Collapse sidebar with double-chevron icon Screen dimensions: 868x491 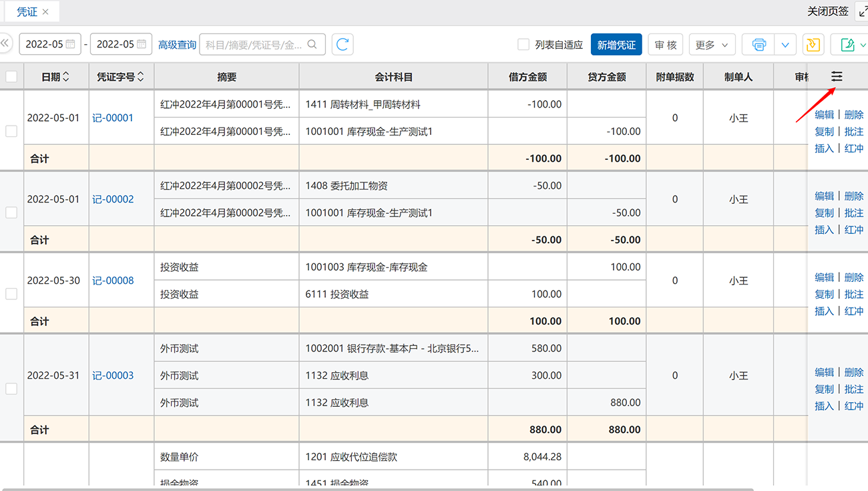pyautogui.click(x=5, y=44)
